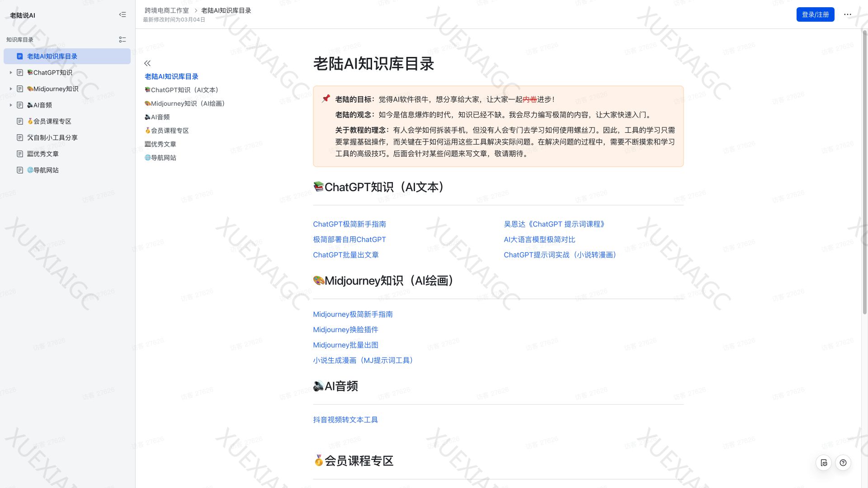
Task: Open the ChatGPT极简新手指南 link
Action: pos(349,224)
